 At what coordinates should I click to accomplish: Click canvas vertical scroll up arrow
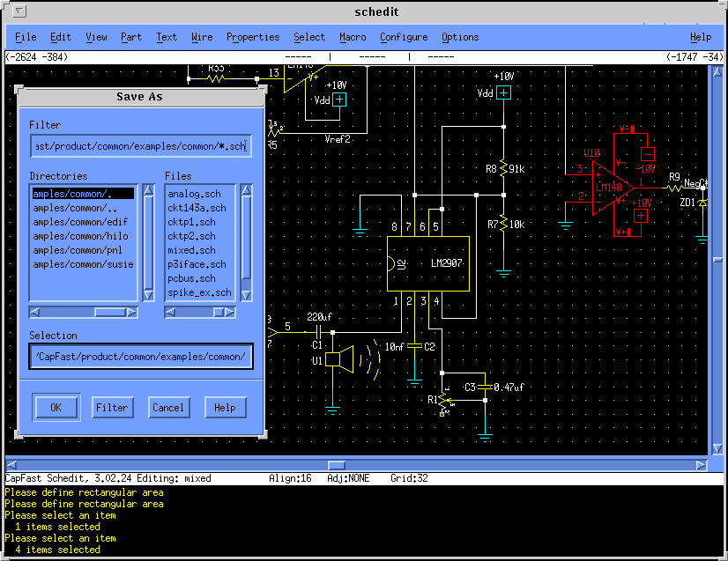tap(717, 71)
